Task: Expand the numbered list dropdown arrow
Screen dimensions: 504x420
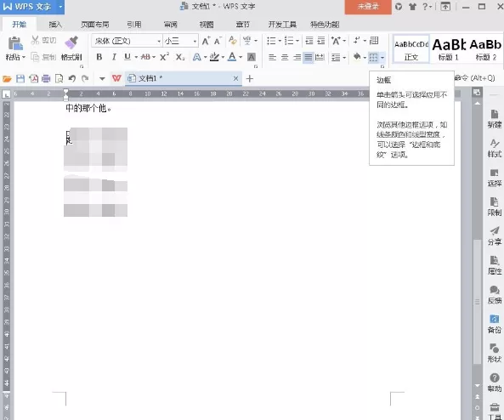Action: [x=297, y=41]
